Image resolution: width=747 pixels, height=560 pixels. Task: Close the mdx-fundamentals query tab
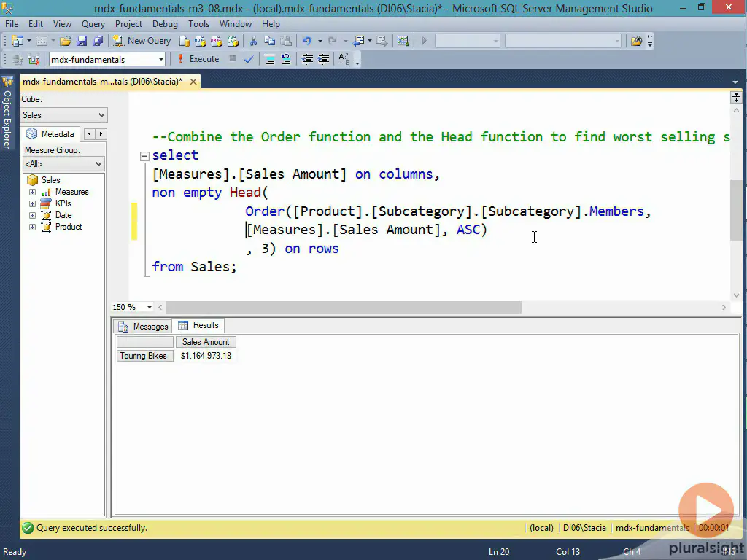tap(194, 82)
